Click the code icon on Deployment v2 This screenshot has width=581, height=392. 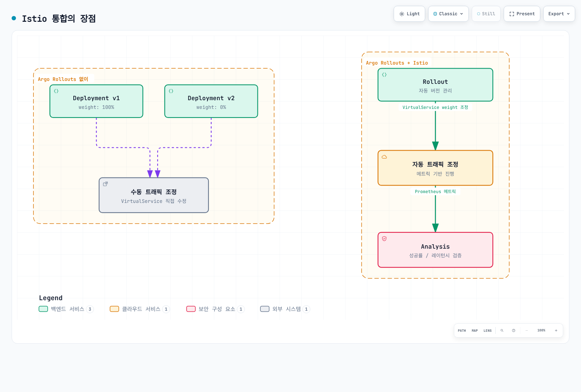coord(171,91)
